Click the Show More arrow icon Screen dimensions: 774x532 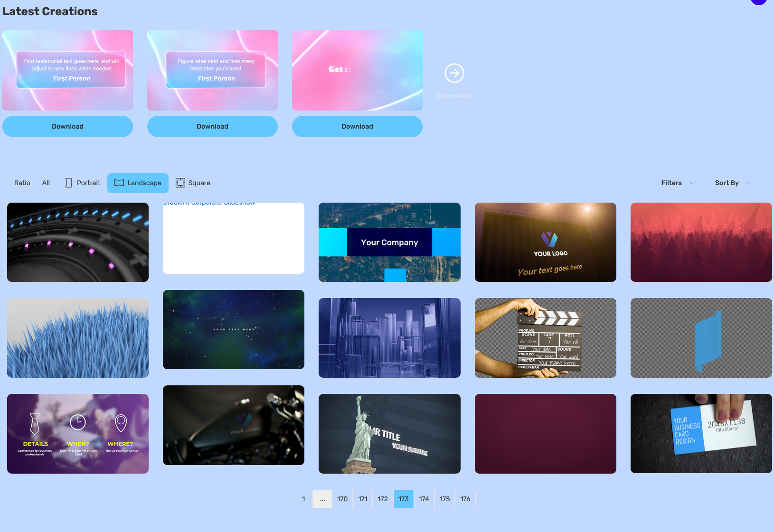[x=454, y=73]
